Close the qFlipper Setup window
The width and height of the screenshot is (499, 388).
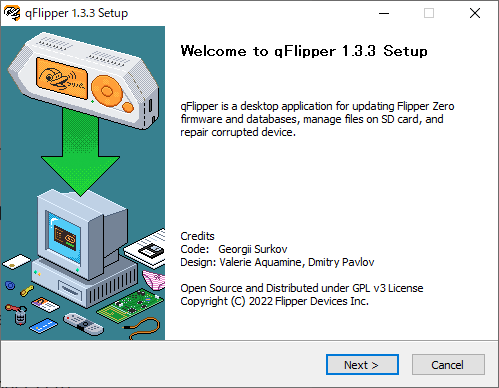point(475,13)
